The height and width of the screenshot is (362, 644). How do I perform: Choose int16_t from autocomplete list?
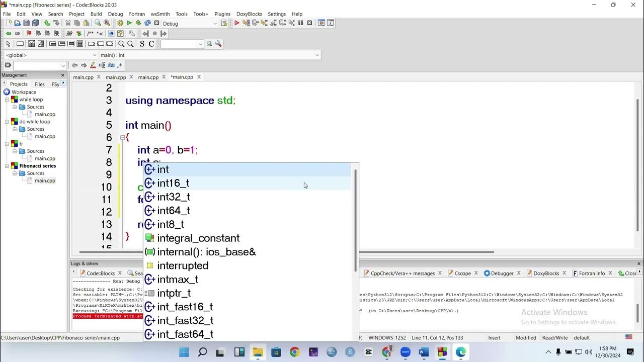coord(247,183)
